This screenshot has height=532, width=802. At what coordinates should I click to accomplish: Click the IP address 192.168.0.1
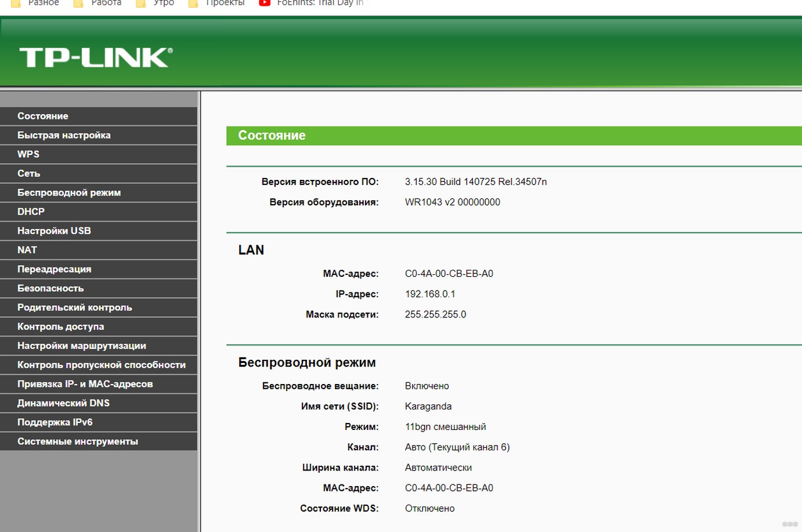430,294
